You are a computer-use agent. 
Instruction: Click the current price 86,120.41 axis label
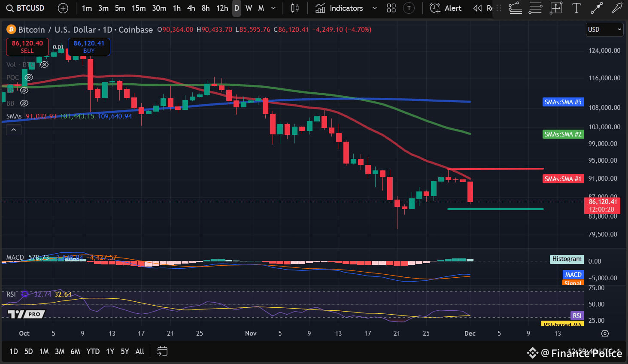603,206
